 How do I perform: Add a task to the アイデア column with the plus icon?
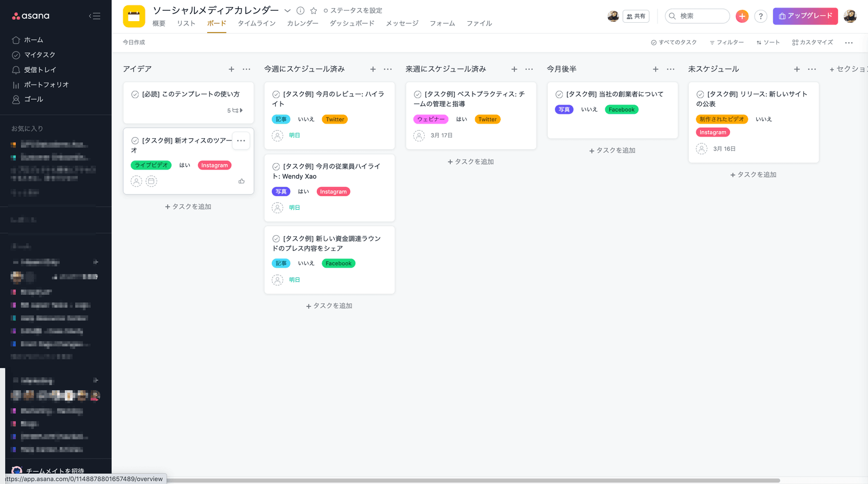[x=232, y=69]
